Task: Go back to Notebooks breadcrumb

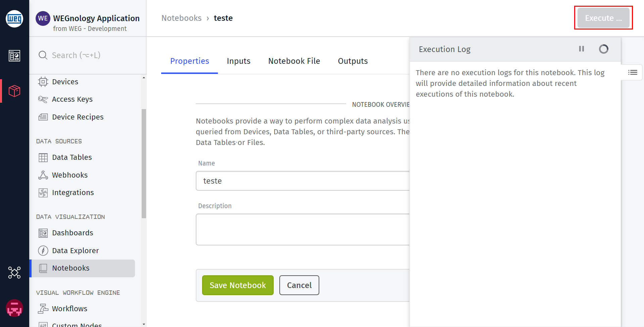Action: [181, 18]
